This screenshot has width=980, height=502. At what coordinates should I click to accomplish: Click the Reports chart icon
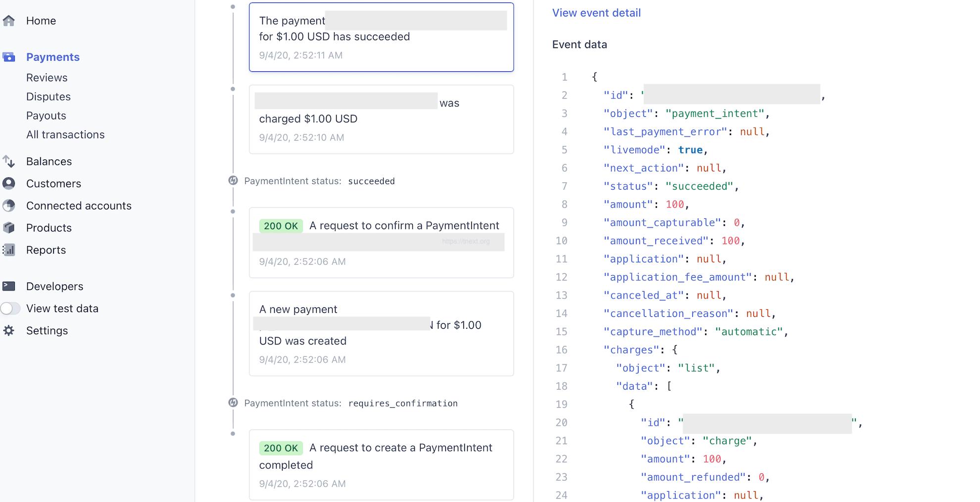tap(9, 250)
